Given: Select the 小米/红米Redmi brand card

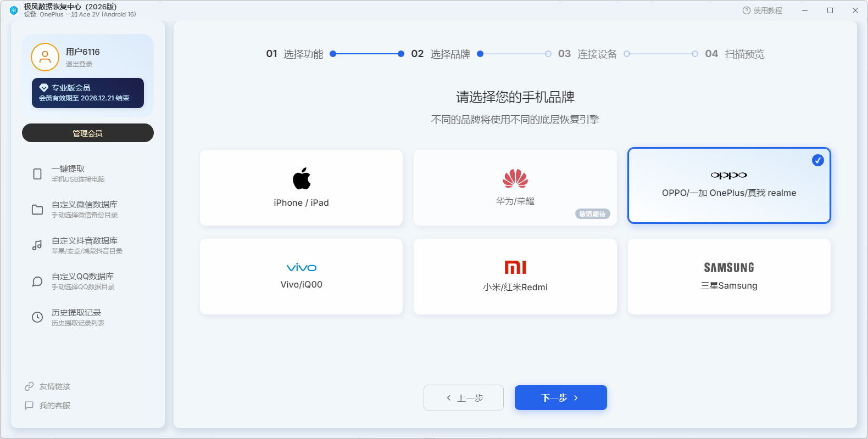Looking at the screenshot, I should pyautogui.click(x=515, y=277).
